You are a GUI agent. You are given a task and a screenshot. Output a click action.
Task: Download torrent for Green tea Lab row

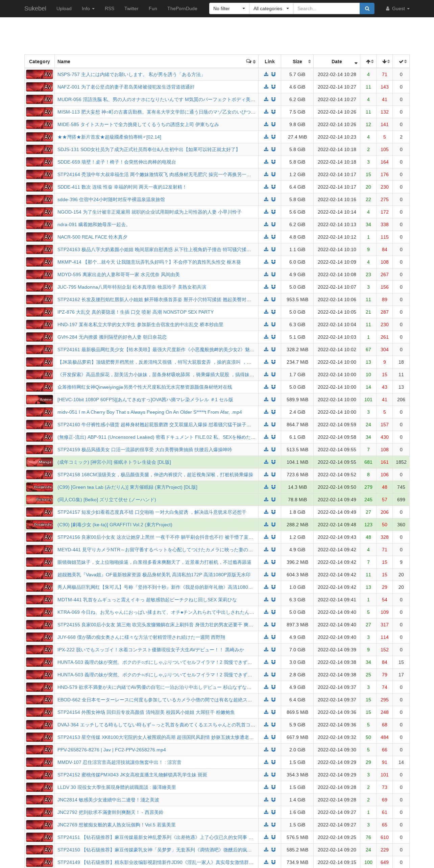point(266,487)
